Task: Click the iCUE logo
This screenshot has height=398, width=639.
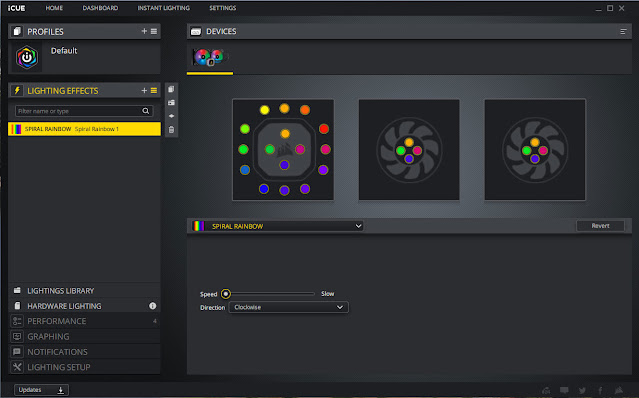Action: click(16, 8)
